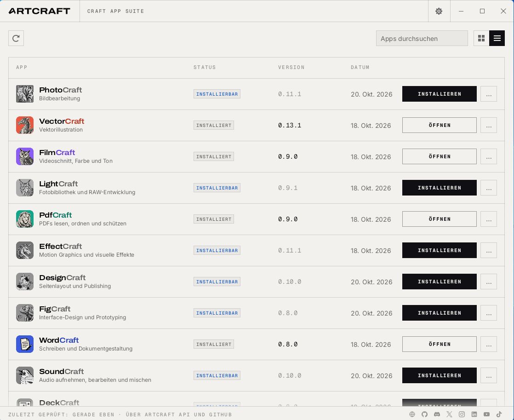Open more options for SoundCraft

[x=489, y=375]
